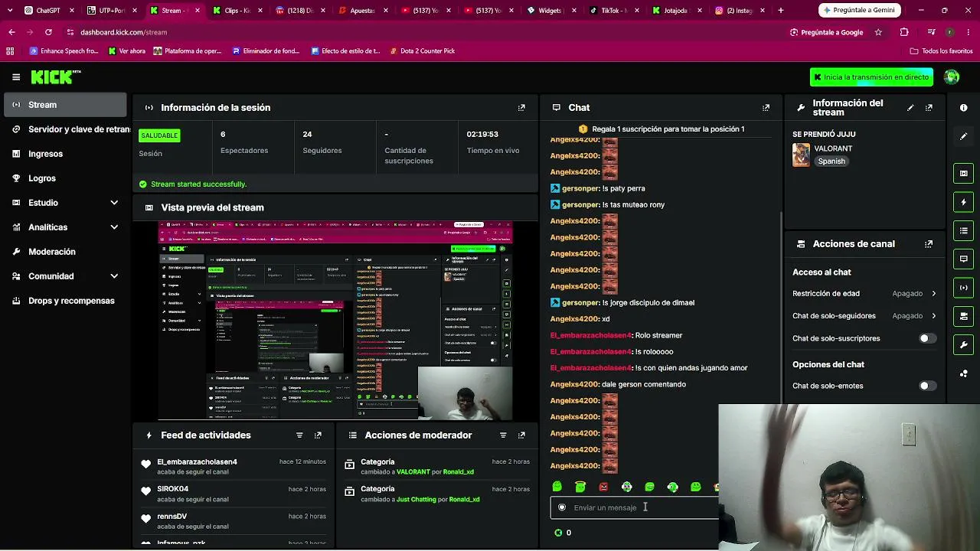Click the Spanish language tag
980x551 pixels.
pos(831,161)
